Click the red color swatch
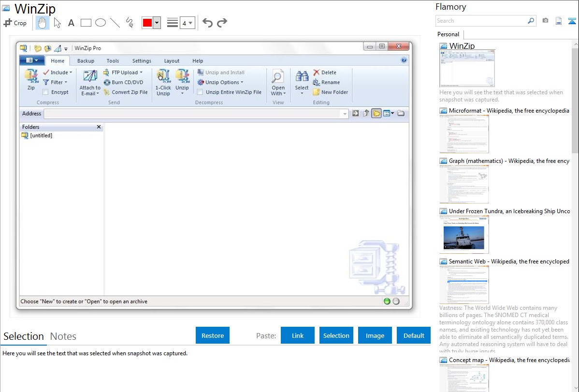579x392 pixels. click(147, 23)
